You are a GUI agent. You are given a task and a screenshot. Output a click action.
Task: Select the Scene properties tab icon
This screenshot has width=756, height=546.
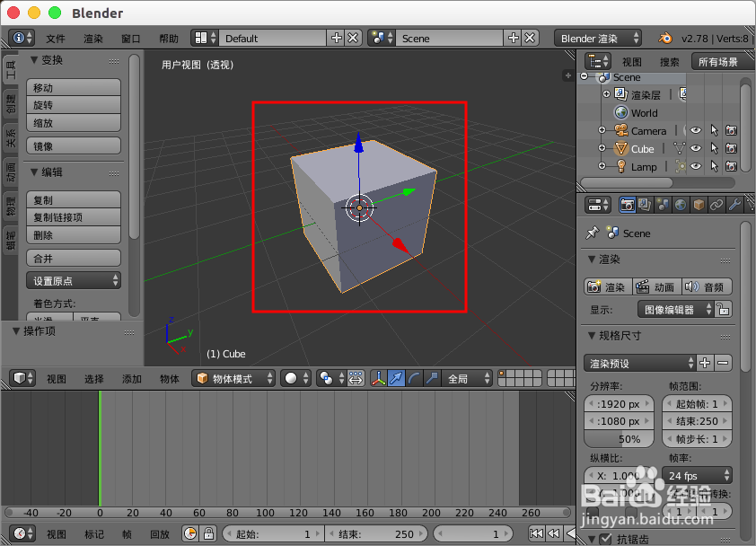click(663, 205)
